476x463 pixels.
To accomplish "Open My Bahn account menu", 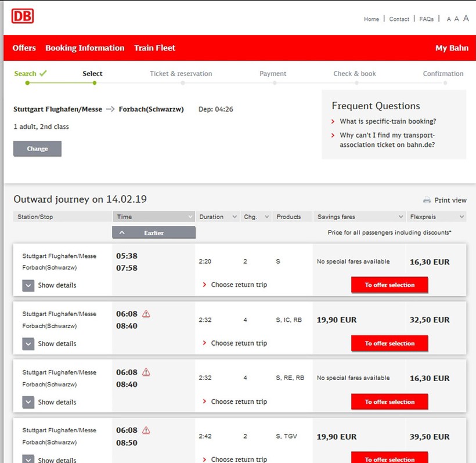I will click(452, 48).
